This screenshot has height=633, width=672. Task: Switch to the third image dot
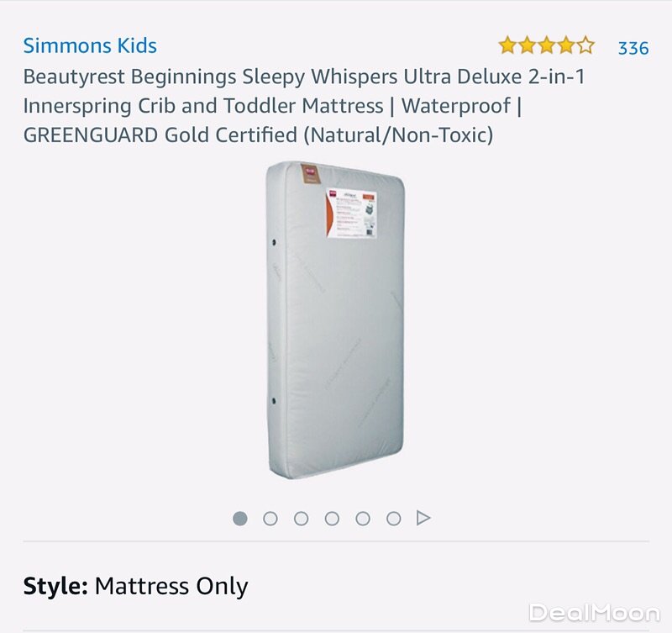[x=302, y=519]
